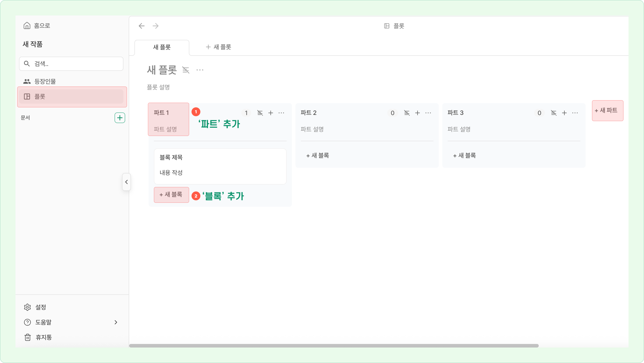
Task: Click the 파트 1 title
Action: pyautogui.click(x=161, y=113)
